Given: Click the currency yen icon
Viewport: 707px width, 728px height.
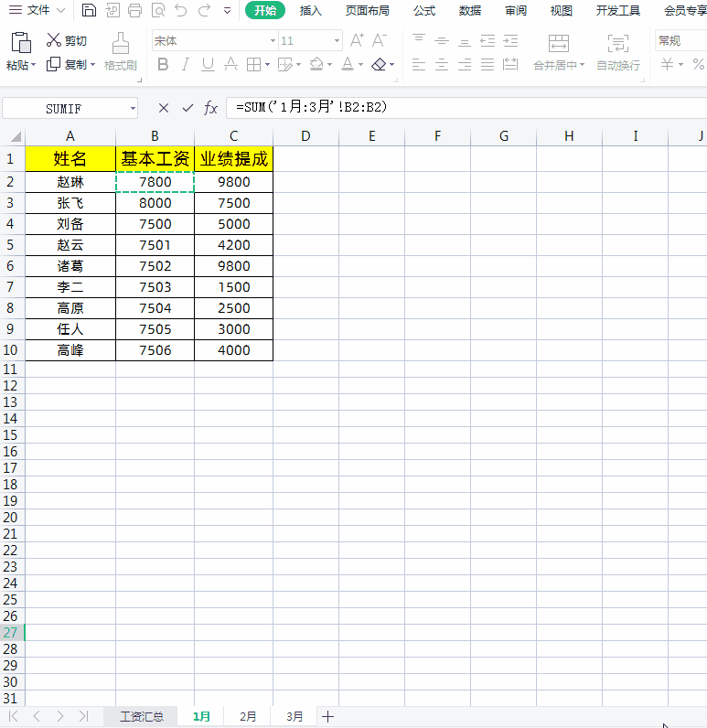Looking at the screenshot, I should click(x=667, y=64).
